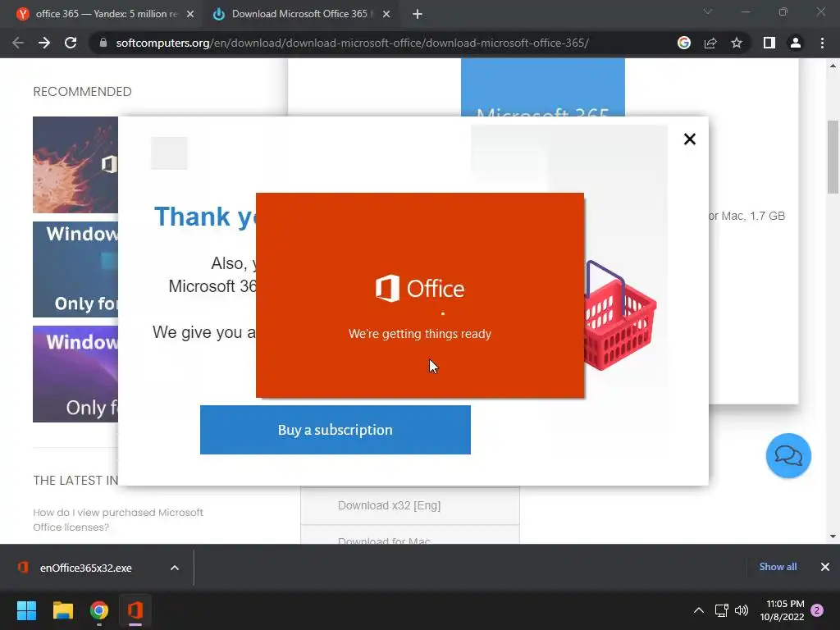Viewport: 840px width, 630px height.
Task: Open Chrome three-dot menu
Action: 822,43
